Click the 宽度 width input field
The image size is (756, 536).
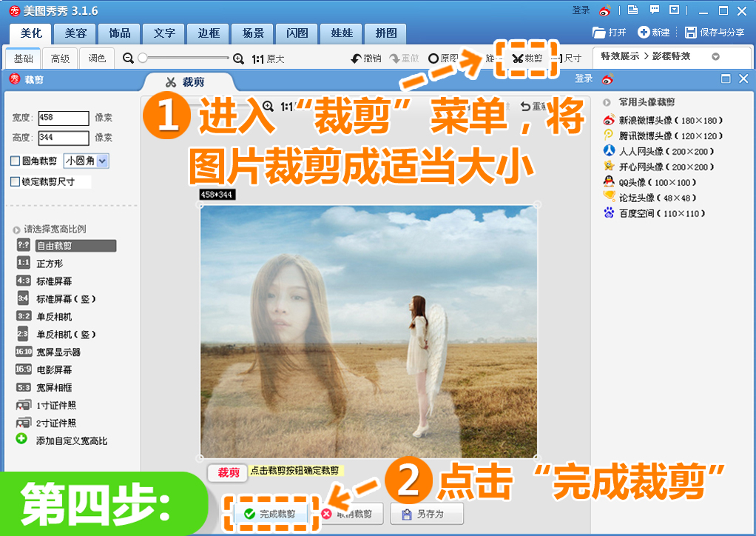click(x=63, y=118)
